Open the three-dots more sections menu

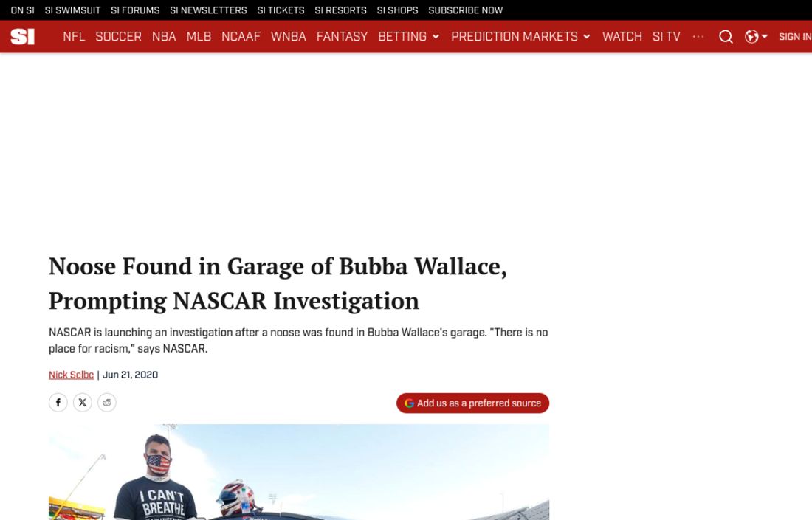[x=698, y=37]
